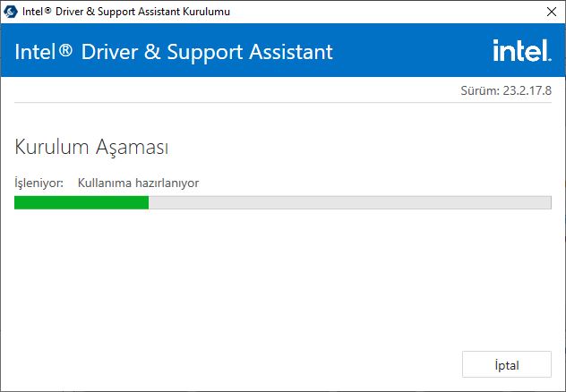Click the window title text 'Intel® Driver & Support Assistant Kurulumu'
This screenshot has height=392, width=566.
click(x=126, y=12)
